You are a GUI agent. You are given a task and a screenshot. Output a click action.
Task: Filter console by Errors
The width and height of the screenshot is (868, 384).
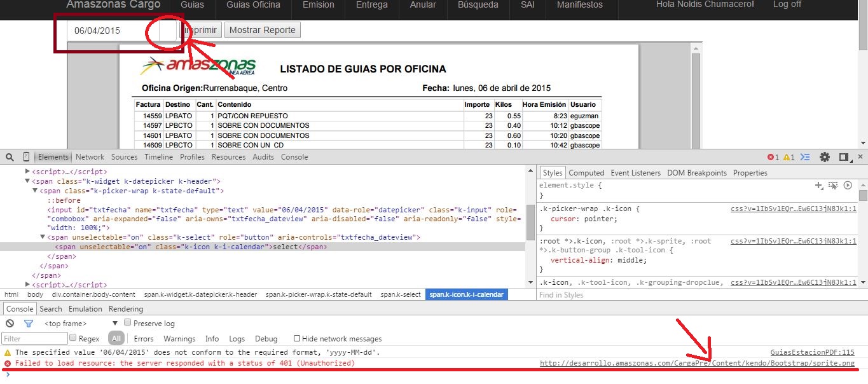point(144,339)
